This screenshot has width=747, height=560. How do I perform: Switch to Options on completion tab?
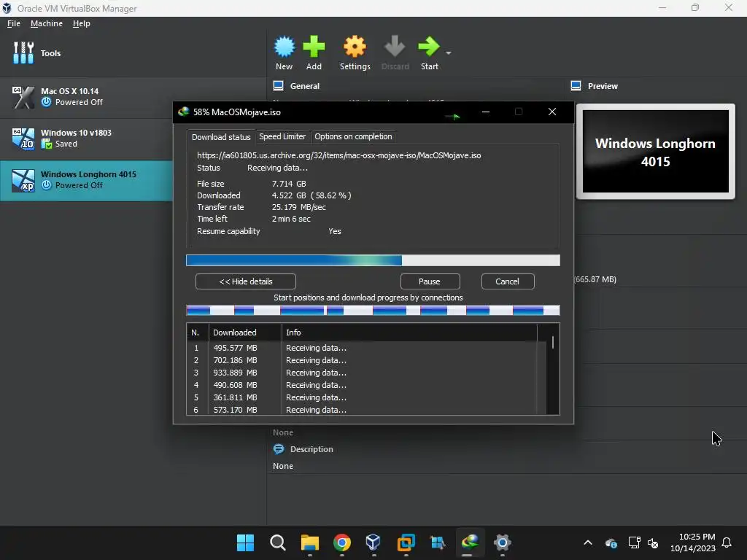click(x=353, y=136)
